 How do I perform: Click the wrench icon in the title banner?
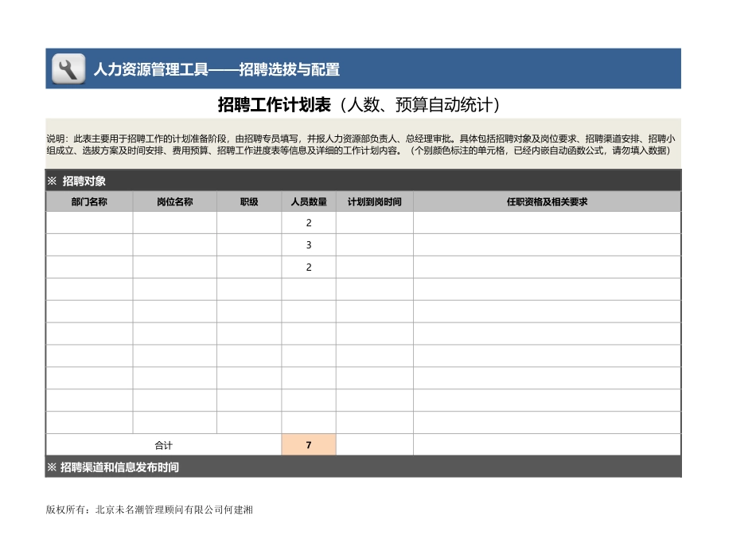point(67,68)
